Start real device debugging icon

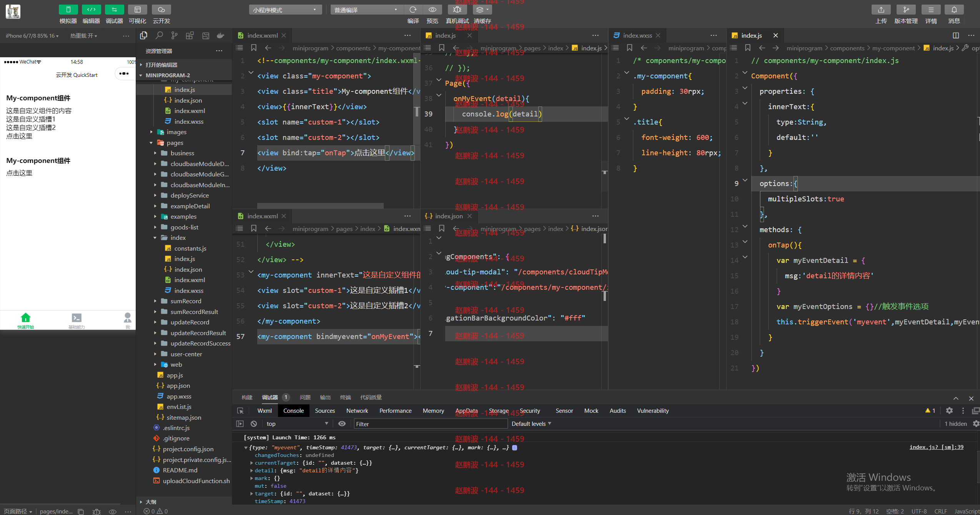click(457, 10)
